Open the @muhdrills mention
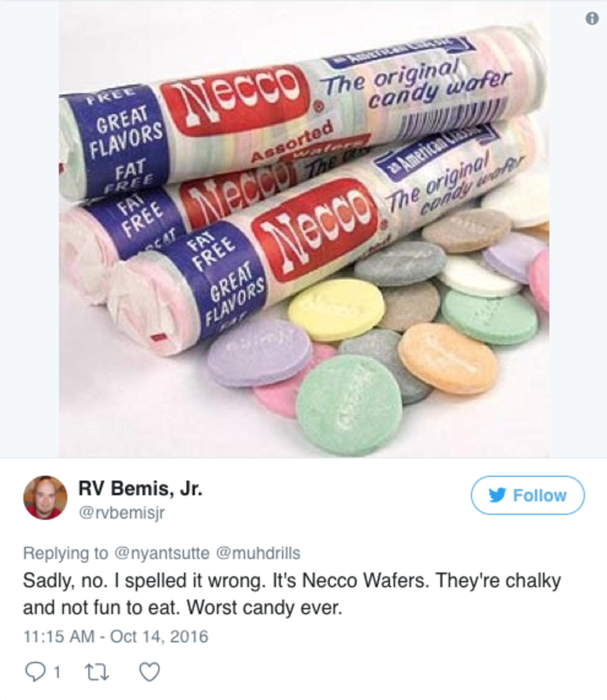The image size is (607, 700). (x=258, y=553)
